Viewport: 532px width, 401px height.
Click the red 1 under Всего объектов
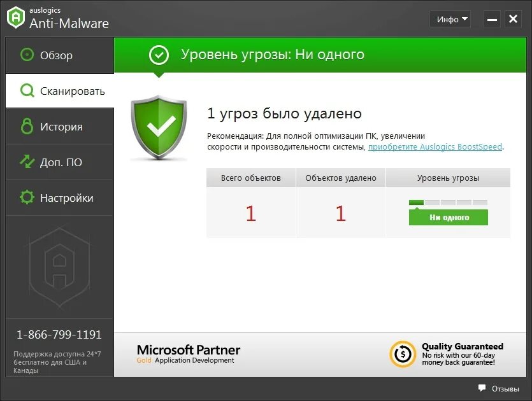(251, 213)
